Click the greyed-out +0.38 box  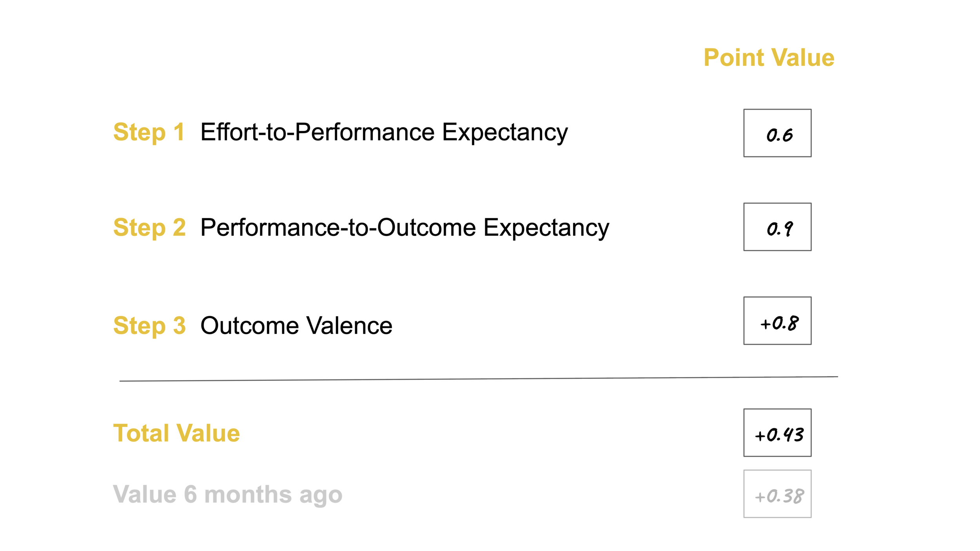pos(777,494)
